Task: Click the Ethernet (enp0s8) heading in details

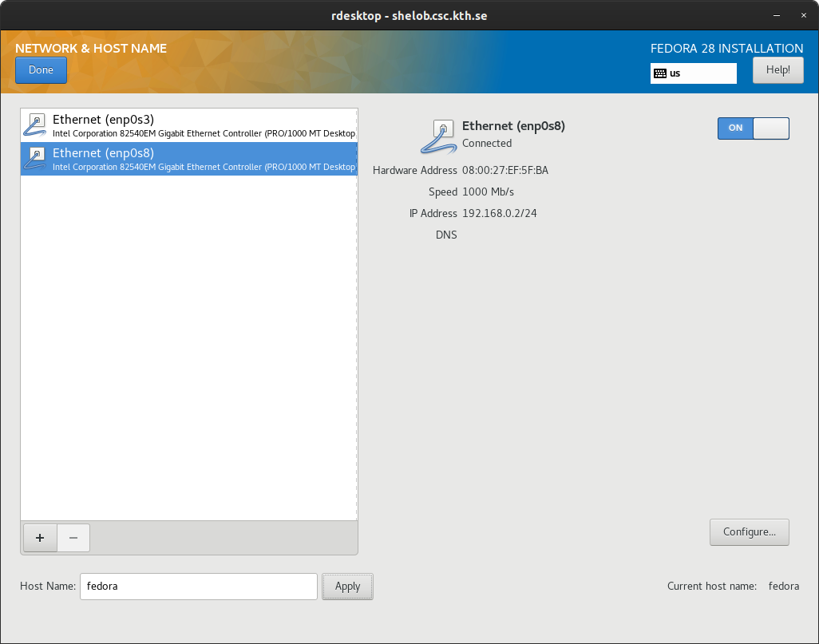Action: coord(513,126)
